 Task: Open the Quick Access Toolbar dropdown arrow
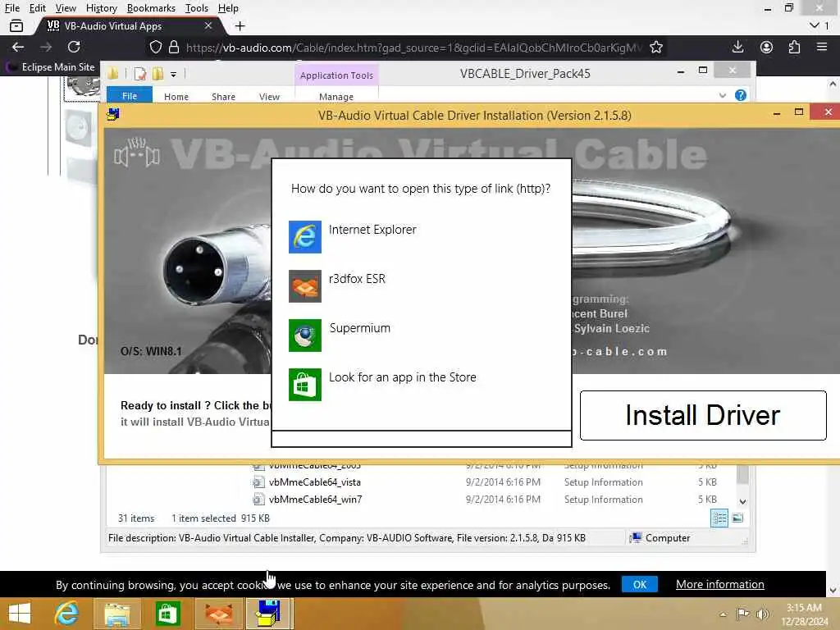[174, 74]
